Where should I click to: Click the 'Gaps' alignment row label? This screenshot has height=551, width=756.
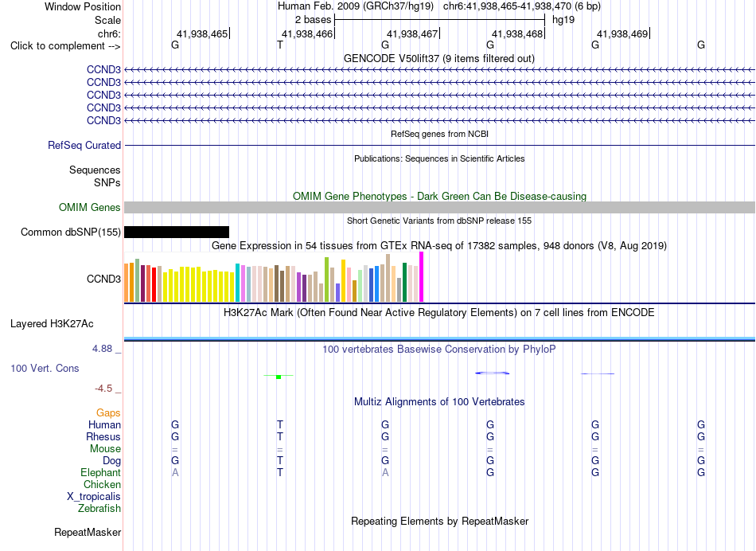[x=108, y=412]
